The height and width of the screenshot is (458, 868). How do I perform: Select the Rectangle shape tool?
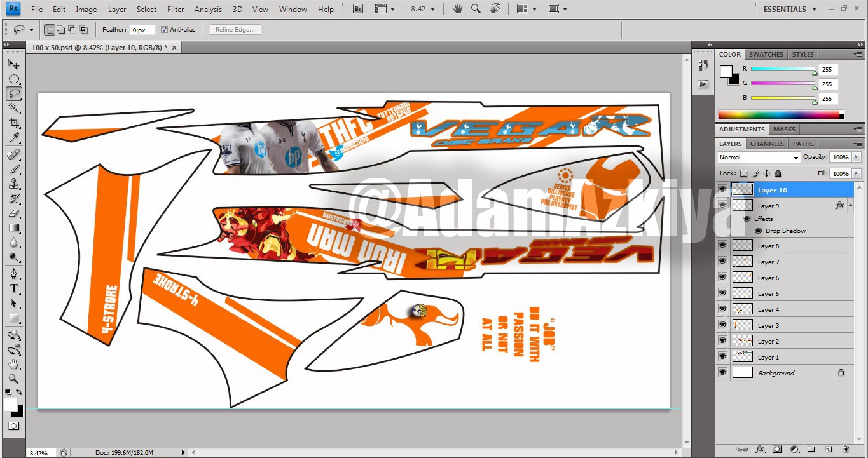click(13, 318)
